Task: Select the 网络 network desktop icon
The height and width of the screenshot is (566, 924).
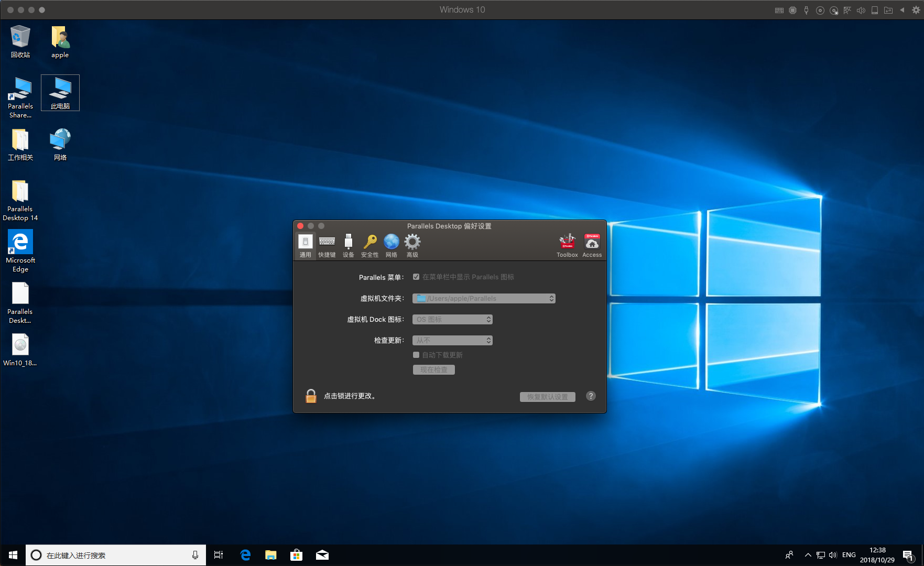Action: point(60,144)
